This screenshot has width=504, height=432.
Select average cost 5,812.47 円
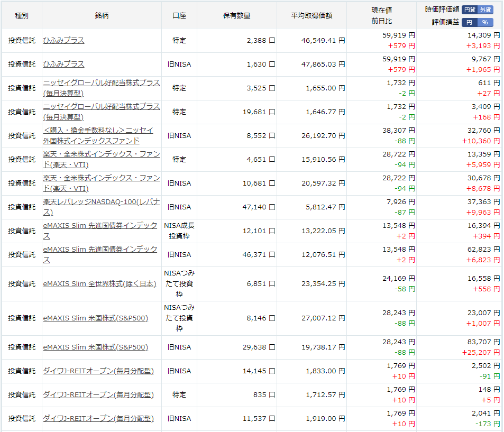(325, 207)
